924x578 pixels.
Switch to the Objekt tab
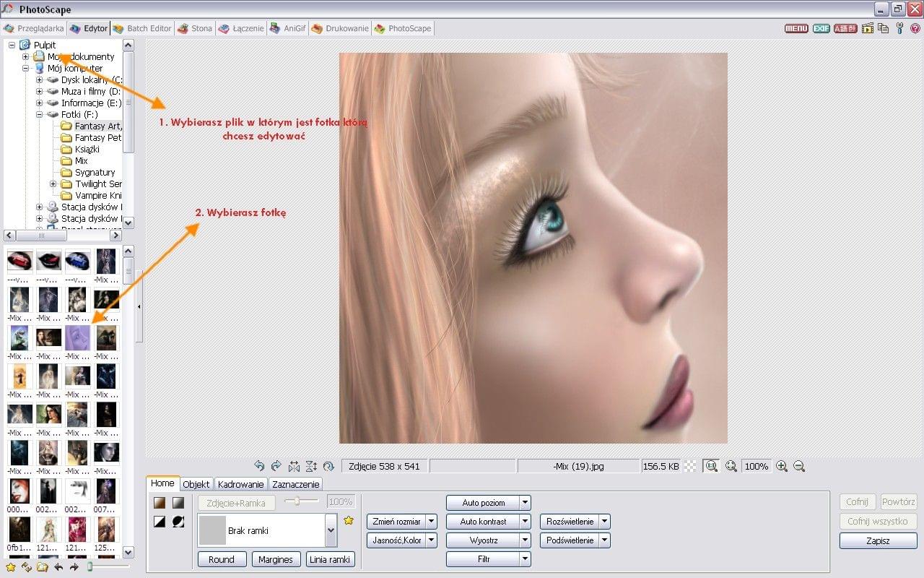click(x=196, y=484)
